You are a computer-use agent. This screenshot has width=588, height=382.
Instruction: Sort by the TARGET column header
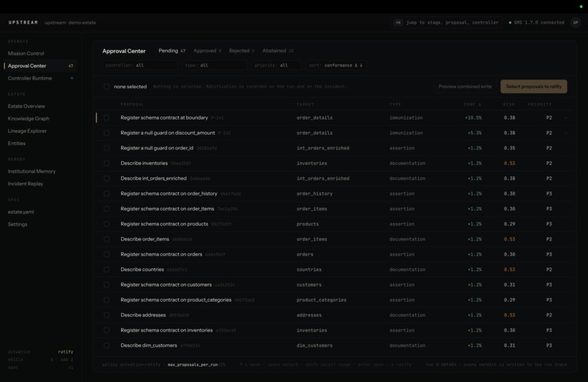305,104
